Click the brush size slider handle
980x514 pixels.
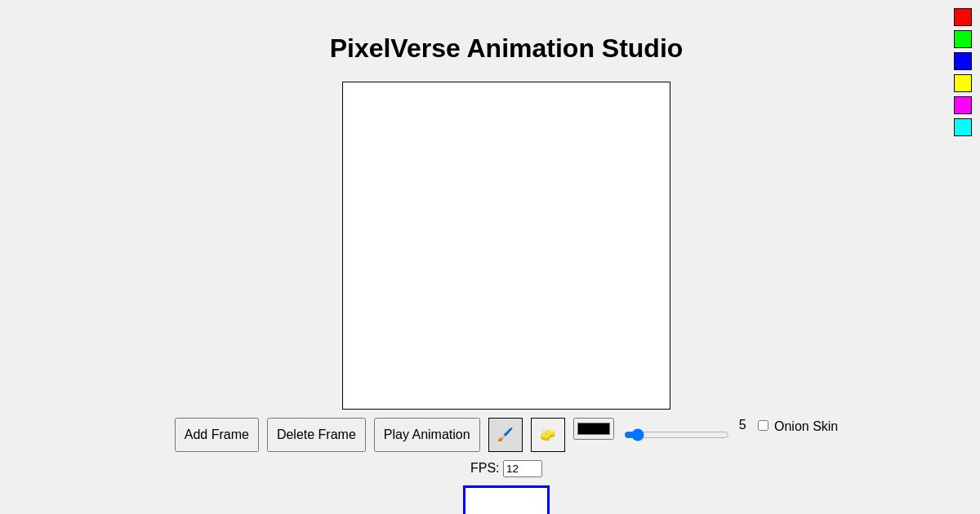[x=636, y=435]
